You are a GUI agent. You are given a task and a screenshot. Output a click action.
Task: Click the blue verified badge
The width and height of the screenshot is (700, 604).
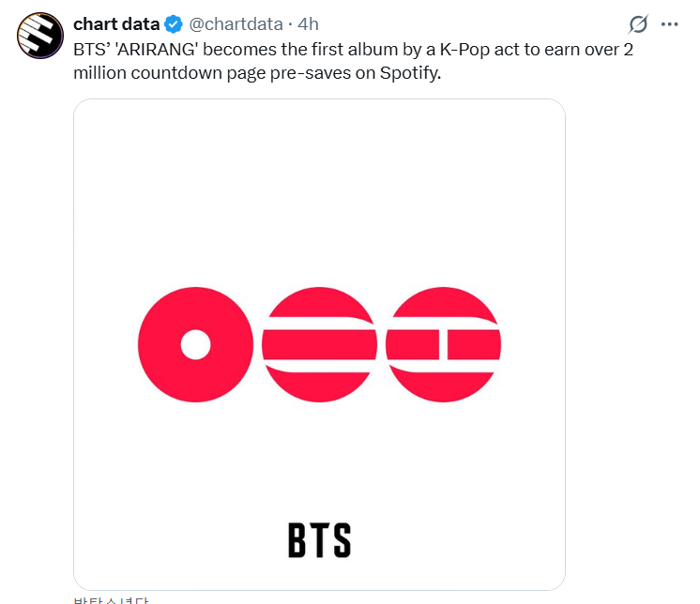click(x=174, y=24)
